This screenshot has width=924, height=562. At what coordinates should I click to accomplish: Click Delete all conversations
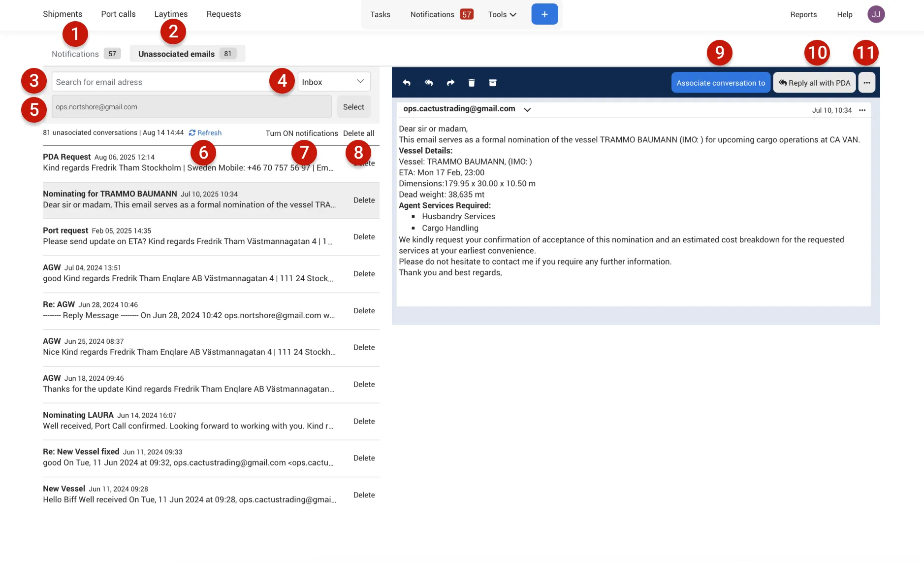coord(358,133)
